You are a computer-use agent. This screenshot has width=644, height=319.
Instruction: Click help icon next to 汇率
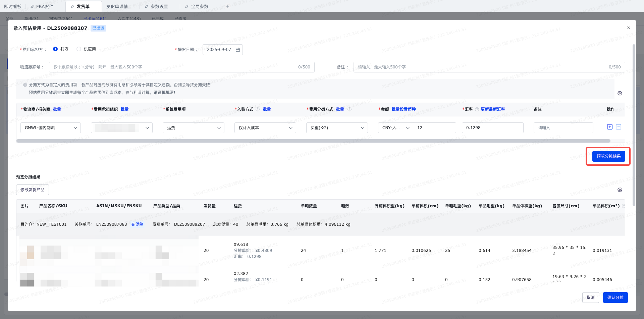click(x=477, y=109)
